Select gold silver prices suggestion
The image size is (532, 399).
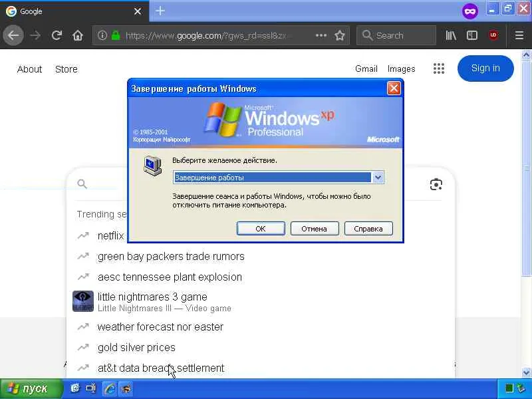[136, 347]
